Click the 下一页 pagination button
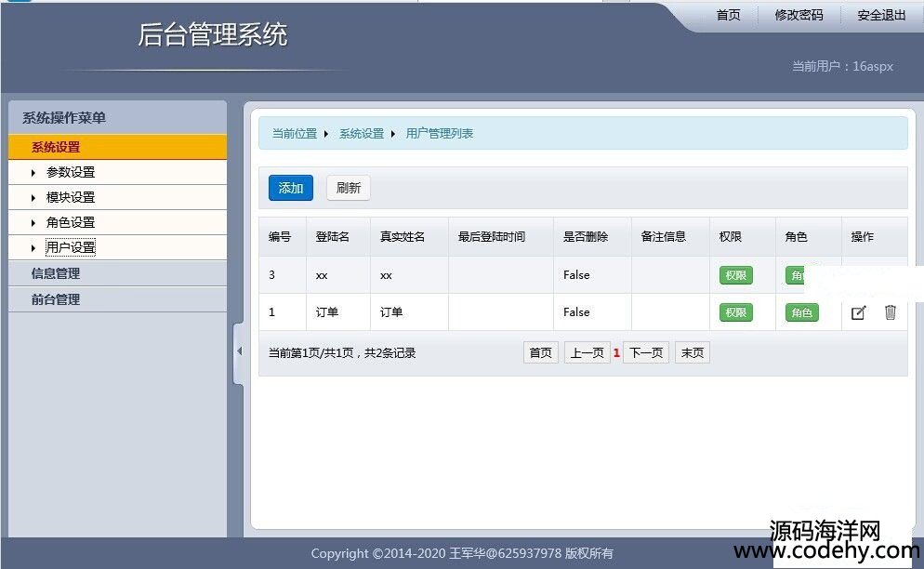 point(646,352)
